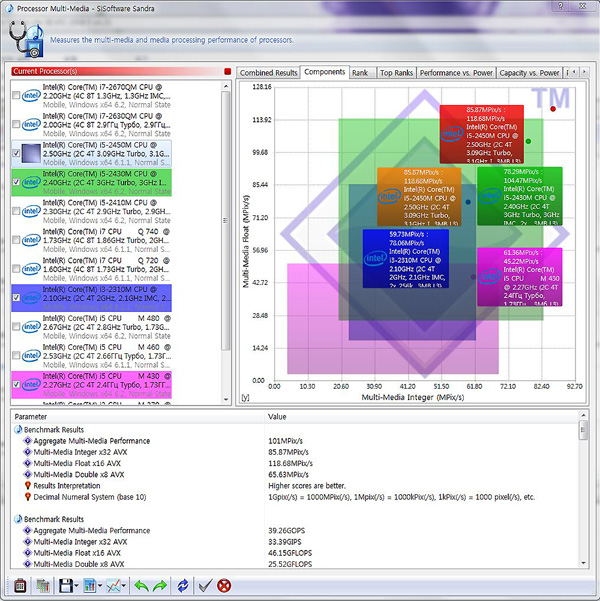Select the Multi-Media Integer x32 AVX 85.87MPix/s row
This screenshot has width=600, height=601.
[x=295, y=452]
